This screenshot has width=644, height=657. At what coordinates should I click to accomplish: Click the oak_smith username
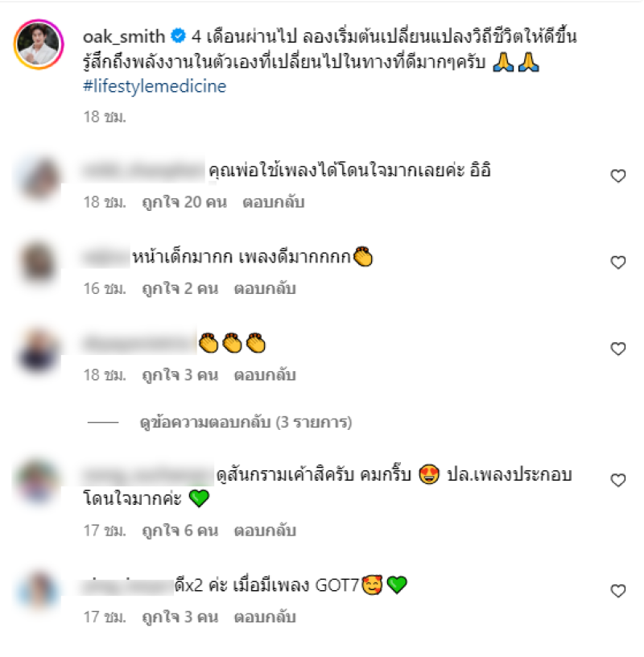(x=124, y=37)
